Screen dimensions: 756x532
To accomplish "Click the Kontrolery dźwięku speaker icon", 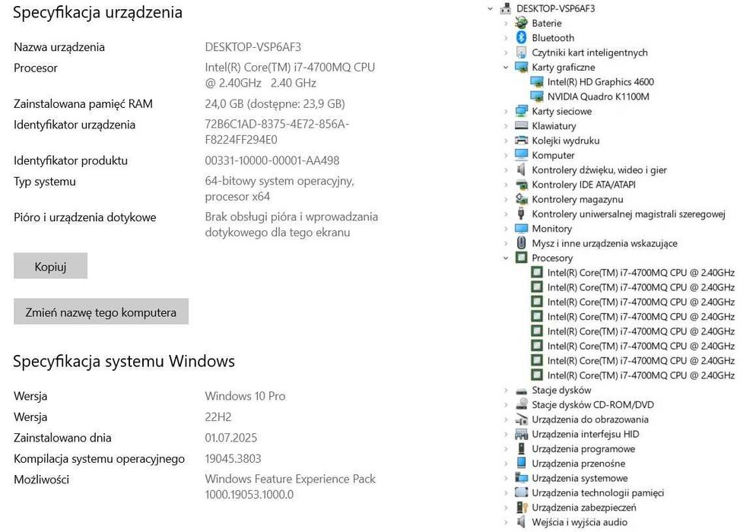I will click(x=521, y=169).
